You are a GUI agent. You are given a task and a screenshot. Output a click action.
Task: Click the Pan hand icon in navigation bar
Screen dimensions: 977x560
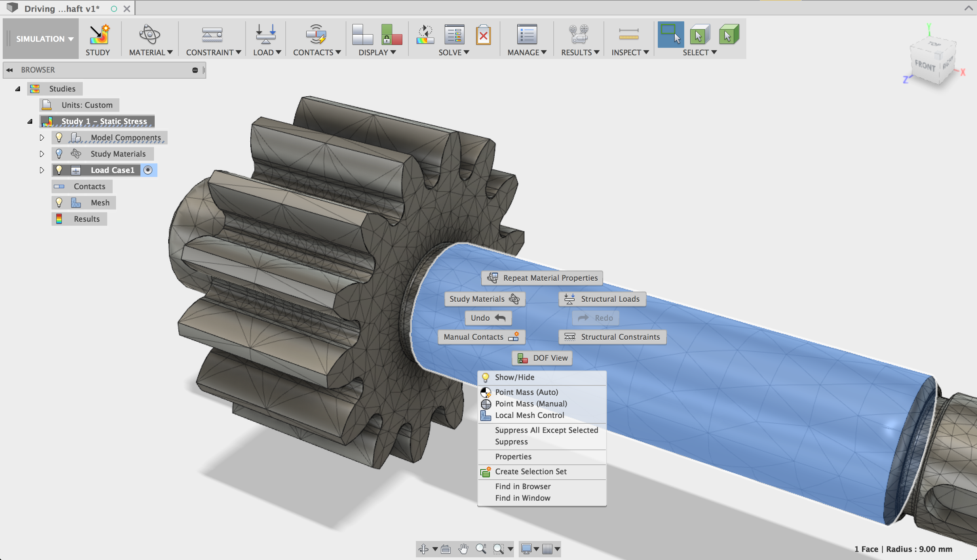[x=464, y=548]
